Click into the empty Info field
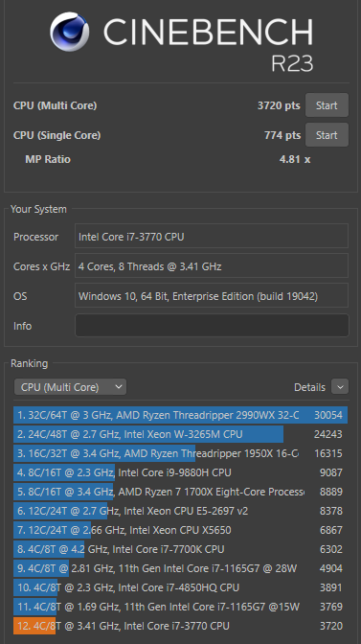361x644 pixels. tap(212, 325)
